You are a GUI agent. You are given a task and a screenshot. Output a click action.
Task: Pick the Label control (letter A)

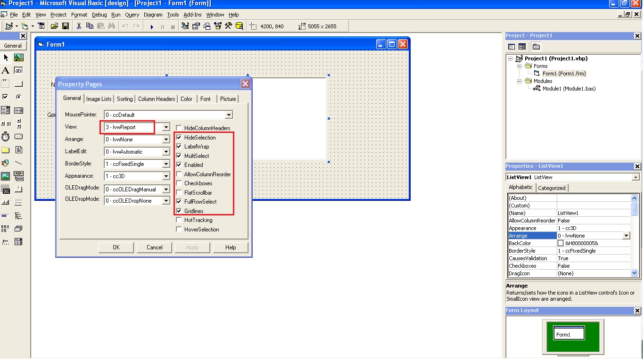[x=6, y=71]
